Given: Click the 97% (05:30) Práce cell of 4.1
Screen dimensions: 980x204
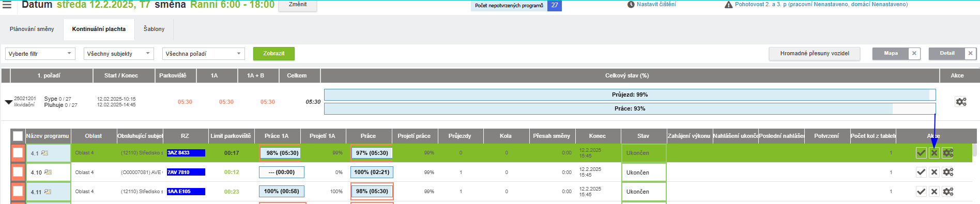Looking at the screenshot, I should point(372,153).
